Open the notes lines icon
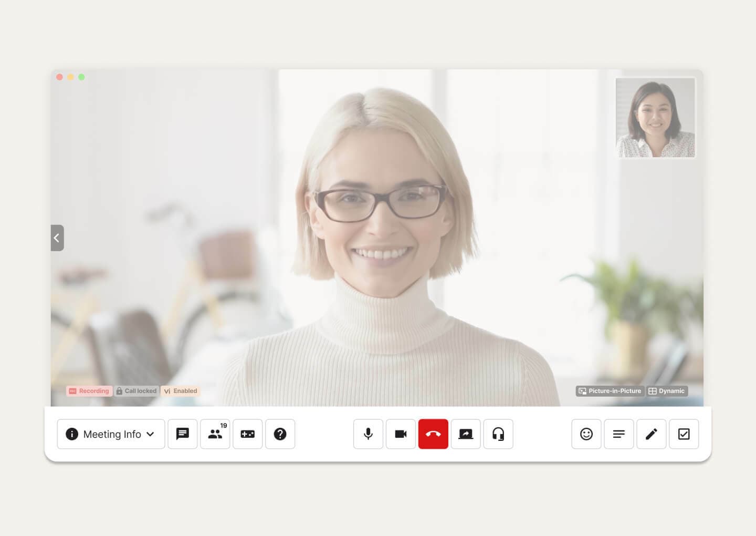This screenshot has height=536, width=756. coord(619,434)
